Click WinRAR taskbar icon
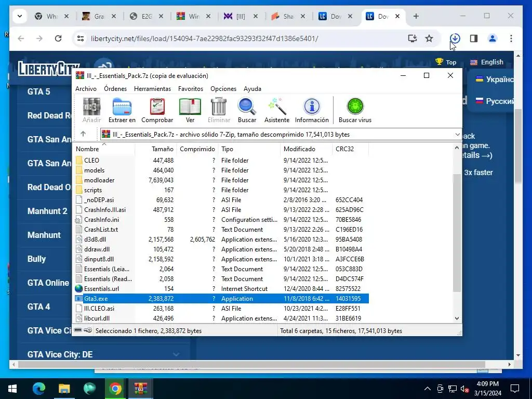The image size is (532, 399). 140,389
